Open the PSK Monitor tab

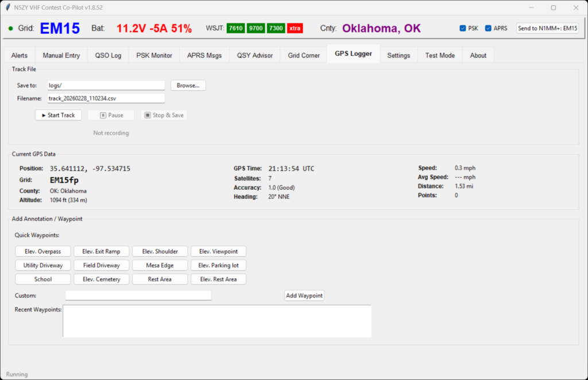click(x=154, y=55)
